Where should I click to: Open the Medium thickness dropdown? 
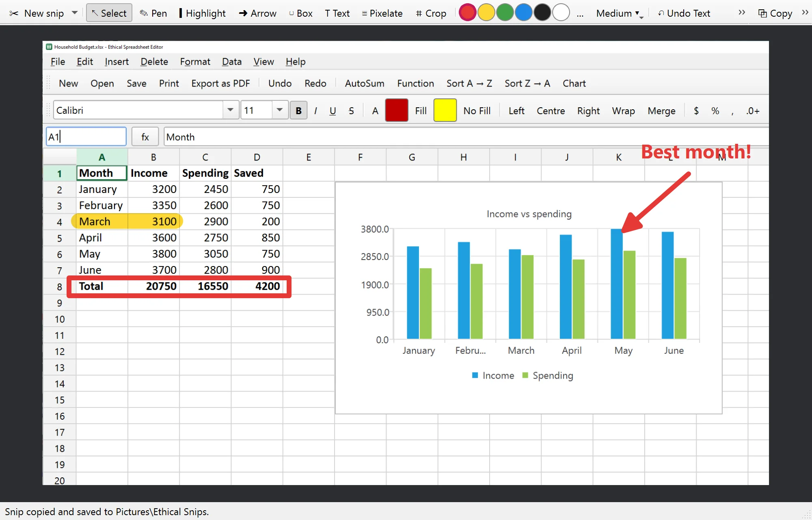620,13
